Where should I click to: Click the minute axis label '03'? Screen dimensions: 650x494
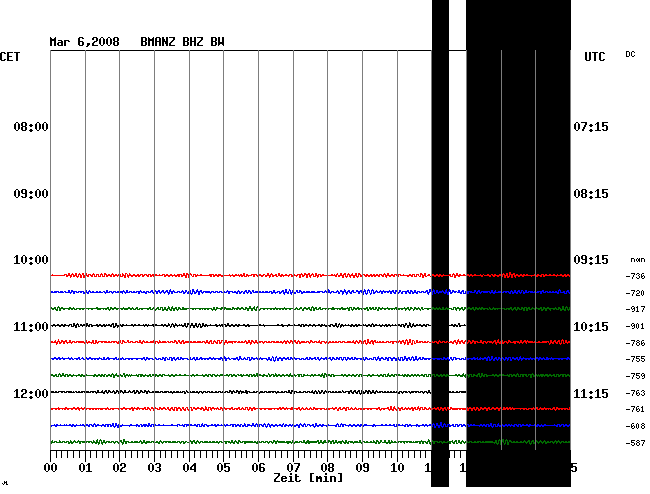(154, 468)
